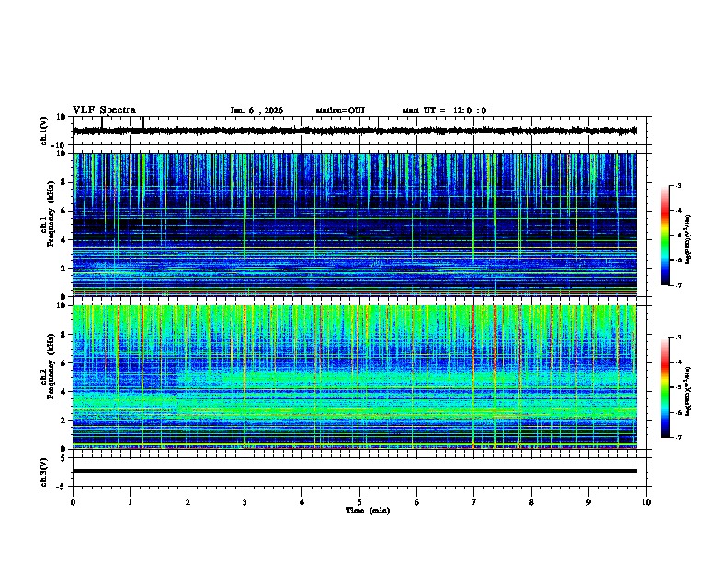Click inside the ch.1 frequency spectrogram
This screenshot has height=563, width=728.
(x=354, y=224)
